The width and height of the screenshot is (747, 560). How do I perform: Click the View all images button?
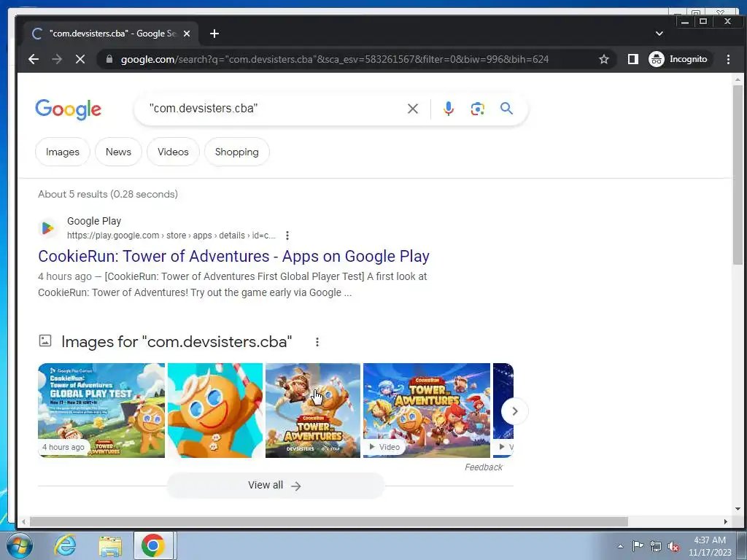click(x=275, y=485)
